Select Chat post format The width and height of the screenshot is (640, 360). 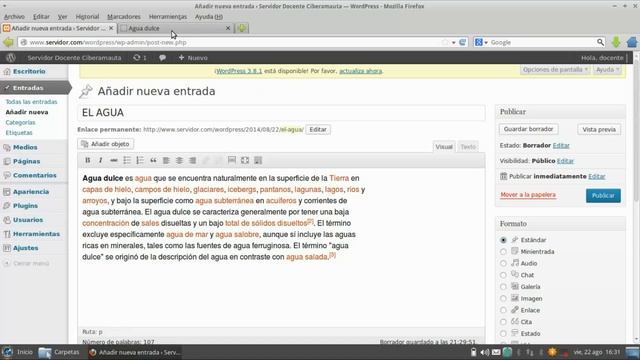click(x=503, y=275)
